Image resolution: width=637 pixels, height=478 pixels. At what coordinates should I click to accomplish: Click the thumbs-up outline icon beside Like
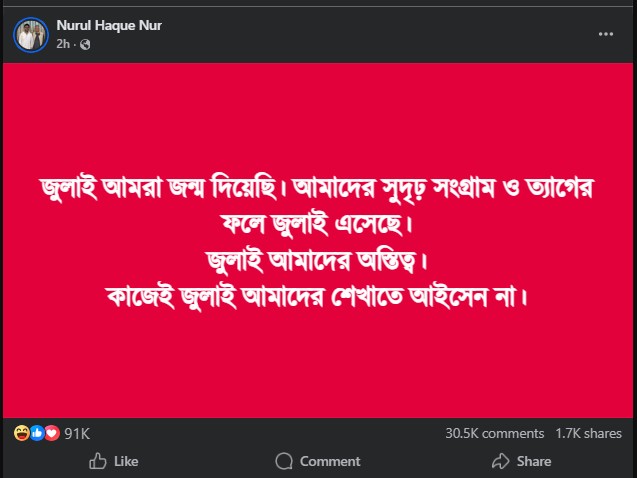pos(98,461)
